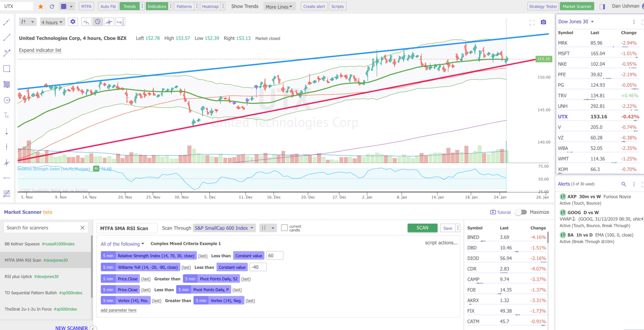The width and height of the screenshot is (644, 330).
Task: Toggle side panel layout icon
Action: (602, 7)
